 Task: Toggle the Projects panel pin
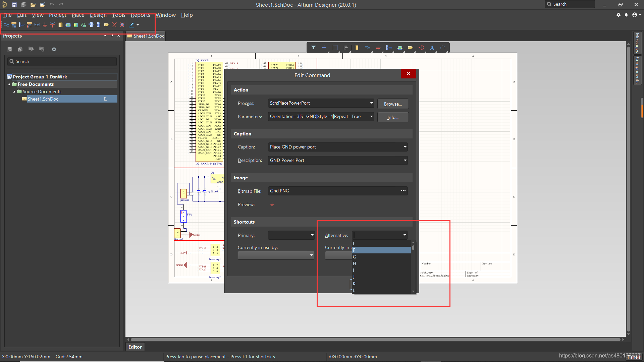112,36
